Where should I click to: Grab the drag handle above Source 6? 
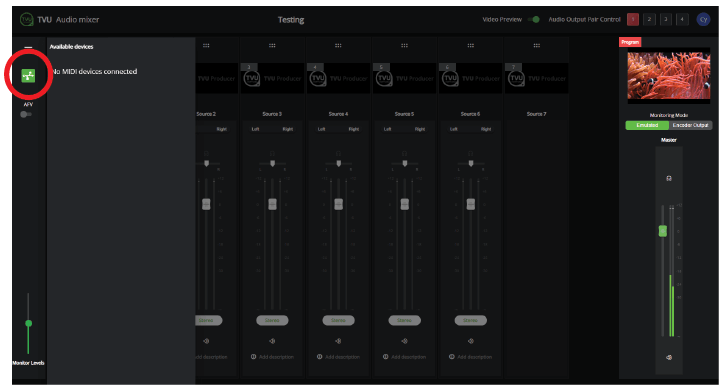(x=470, y=46)
